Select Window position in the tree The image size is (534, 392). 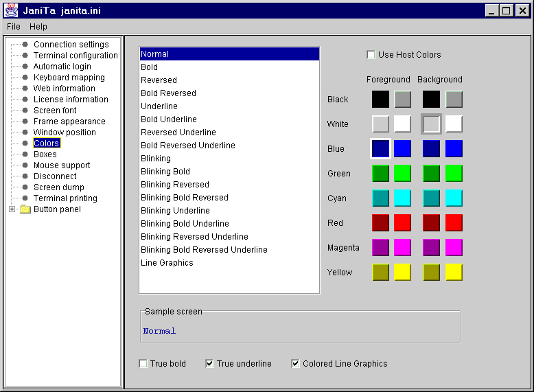[x=65, y=132]
